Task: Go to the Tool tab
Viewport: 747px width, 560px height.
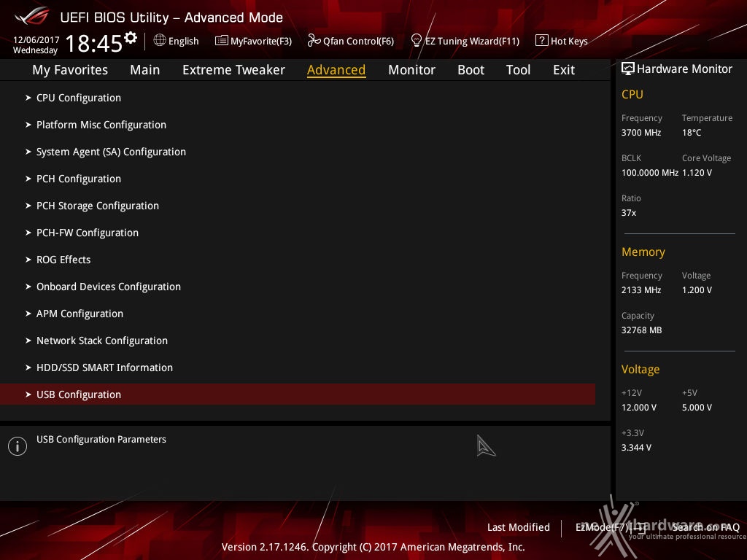Action: point(518,70)
